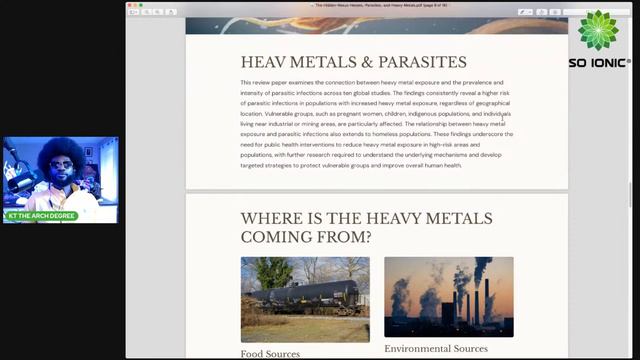Viewport: 640px width, 360px height.
Task: Click the rotate toolbar button
Action: click(542, 12)
